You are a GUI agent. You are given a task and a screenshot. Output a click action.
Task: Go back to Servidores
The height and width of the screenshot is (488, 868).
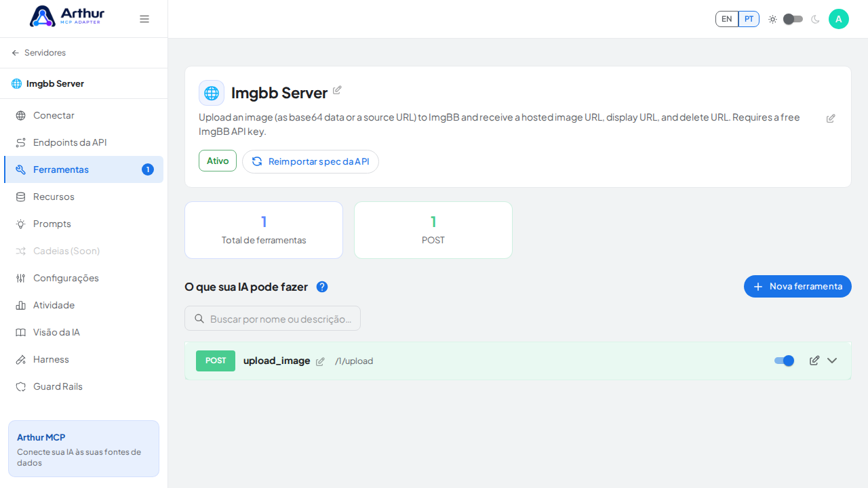point(39,53)
